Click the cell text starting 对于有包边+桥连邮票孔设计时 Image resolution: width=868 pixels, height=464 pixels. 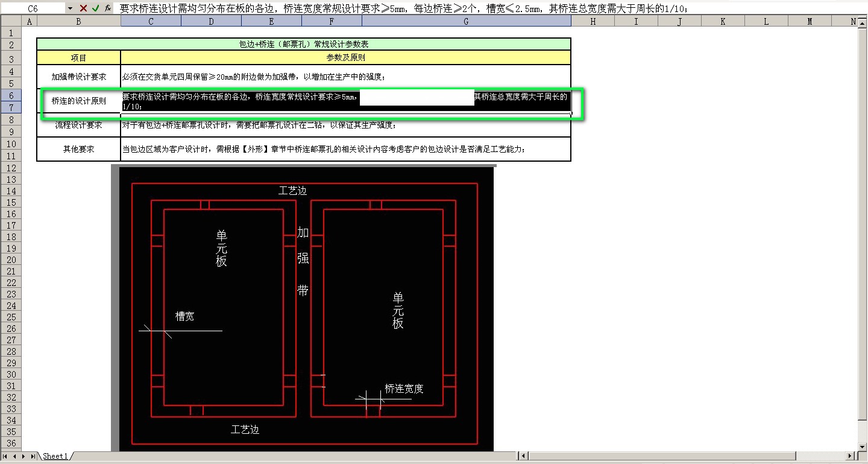pyautogui.click(x=259, y=125)
